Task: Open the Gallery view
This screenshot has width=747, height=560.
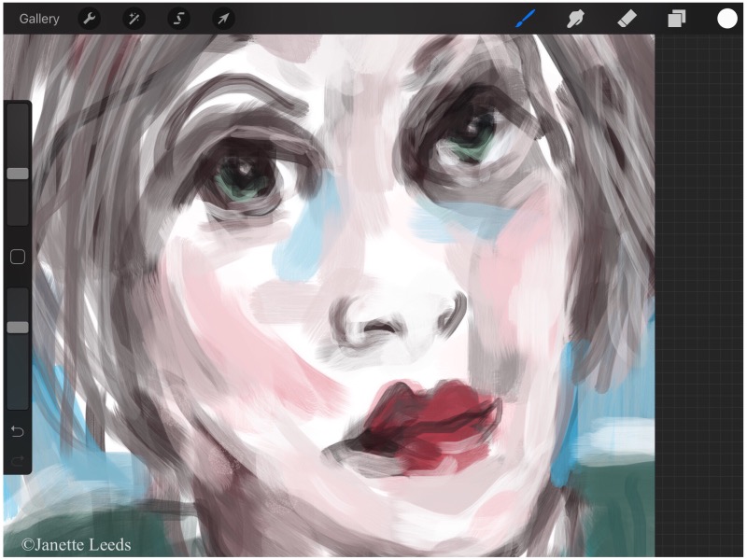Action: [x=39, y=19]
